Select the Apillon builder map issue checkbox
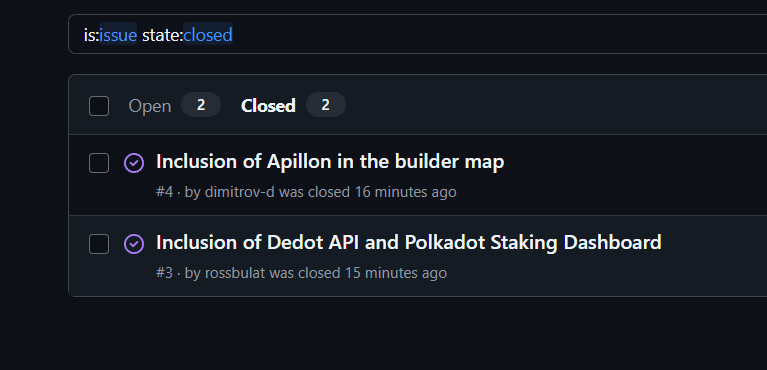 click(x=99, y=163)
